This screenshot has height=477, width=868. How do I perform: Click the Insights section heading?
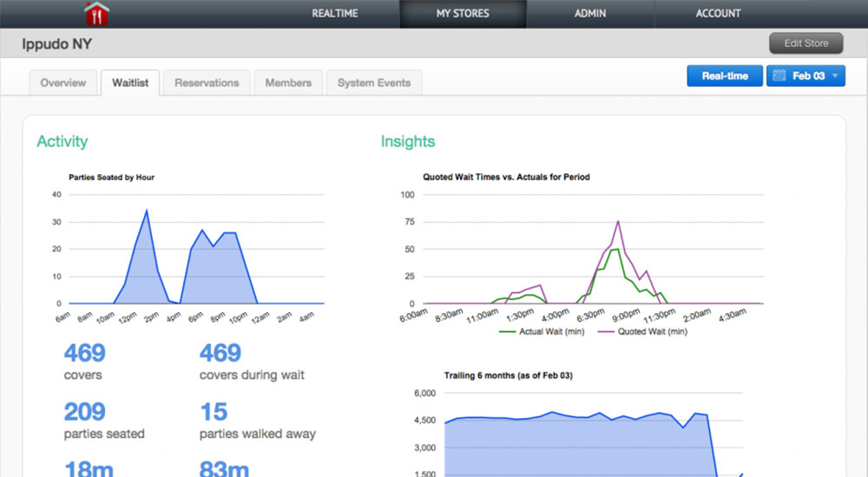(x=408, y=141)
